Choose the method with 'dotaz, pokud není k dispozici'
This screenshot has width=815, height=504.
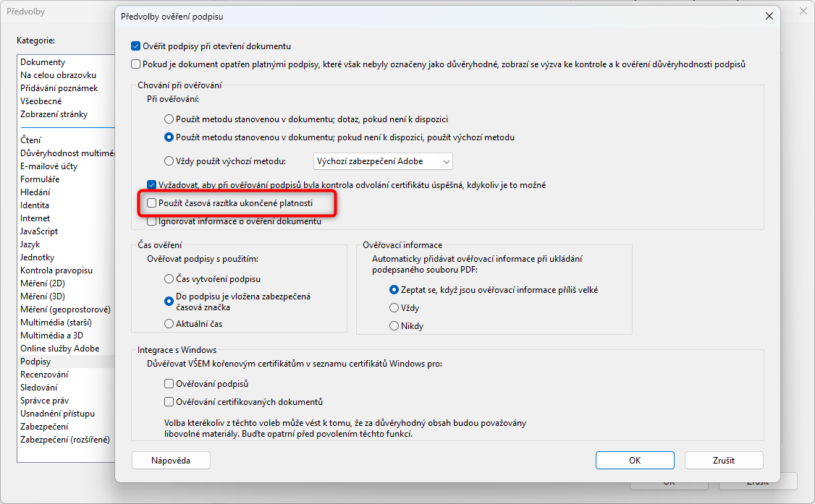[169, 119]
